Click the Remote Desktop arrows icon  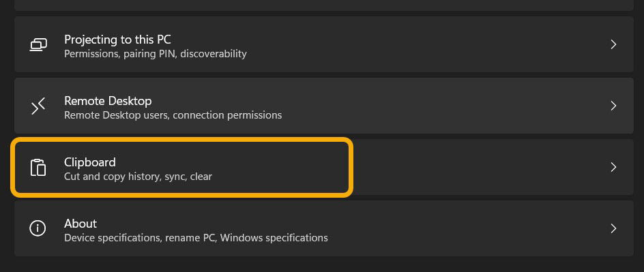coord(38,106)
